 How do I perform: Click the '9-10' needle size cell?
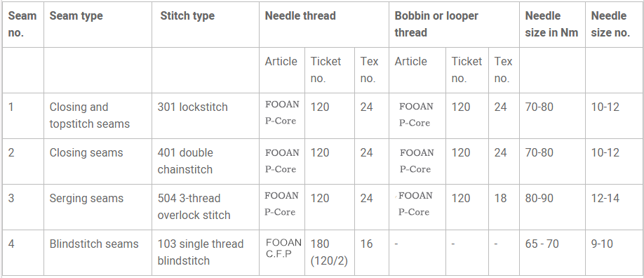(x=614, y=253)
